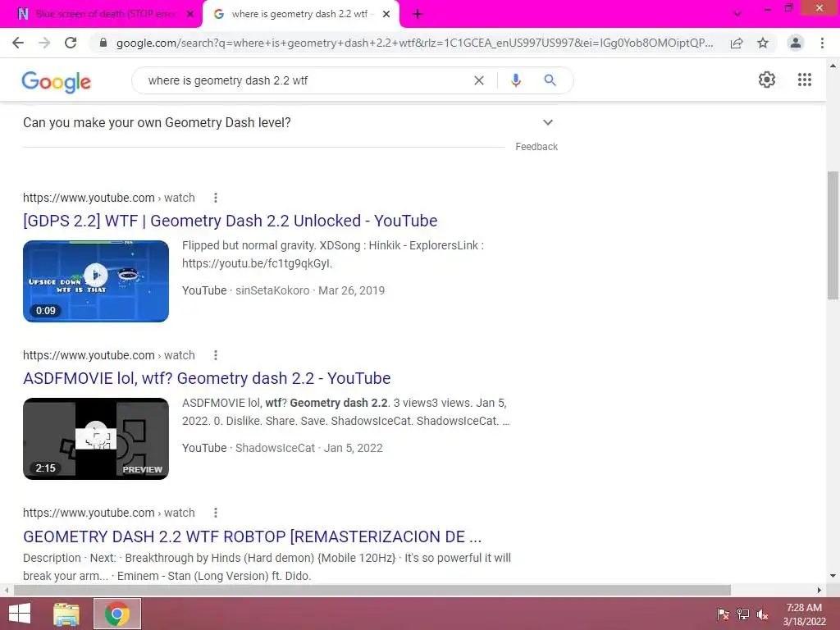Open network status tray icon
This screenshot has width=840, height=630.
click(743, 614)
